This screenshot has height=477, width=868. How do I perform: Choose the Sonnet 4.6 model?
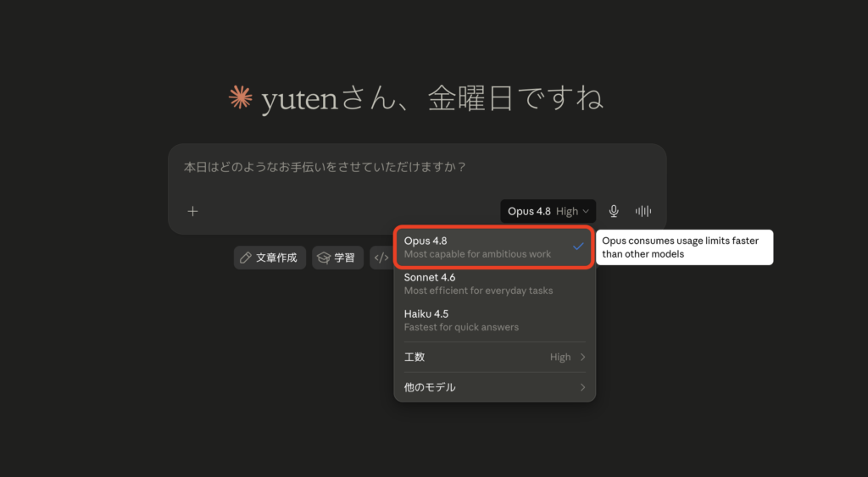point(494,284)
